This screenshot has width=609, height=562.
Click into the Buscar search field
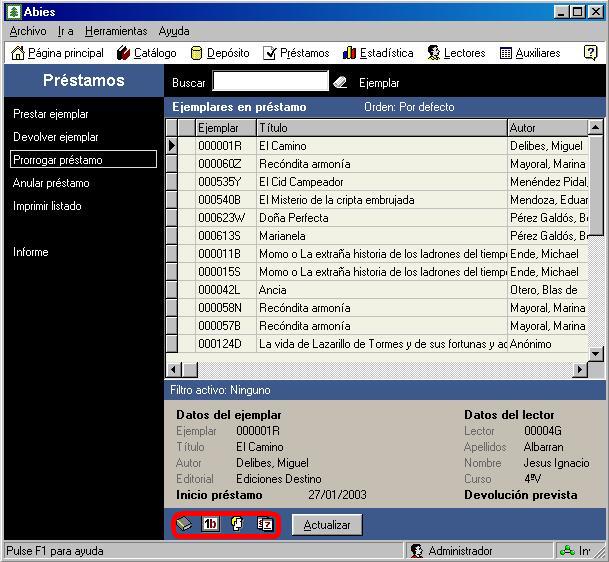point(270,83)
